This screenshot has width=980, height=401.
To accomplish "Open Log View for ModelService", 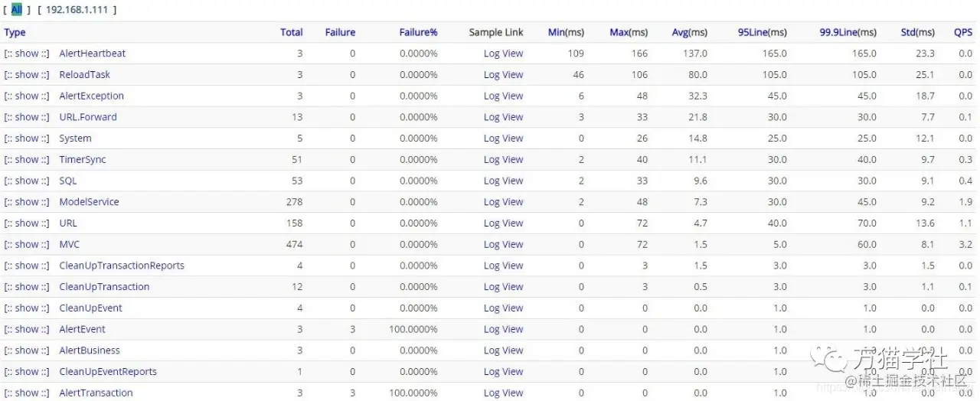I will pos(503,202).
